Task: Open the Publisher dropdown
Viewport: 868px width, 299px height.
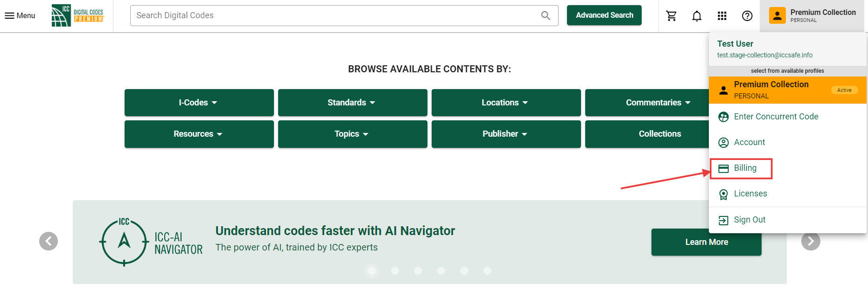Action: coord(506,134)
